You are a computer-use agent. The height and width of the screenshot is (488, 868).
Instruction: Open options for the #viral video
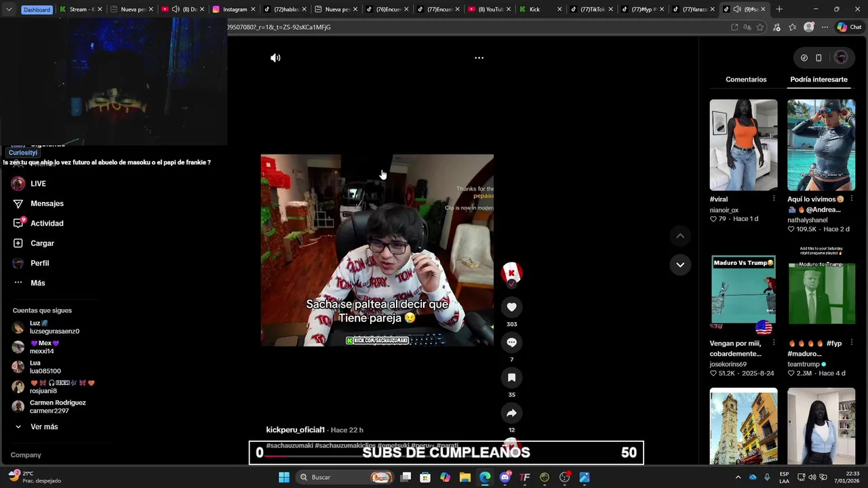click(774, 199)
